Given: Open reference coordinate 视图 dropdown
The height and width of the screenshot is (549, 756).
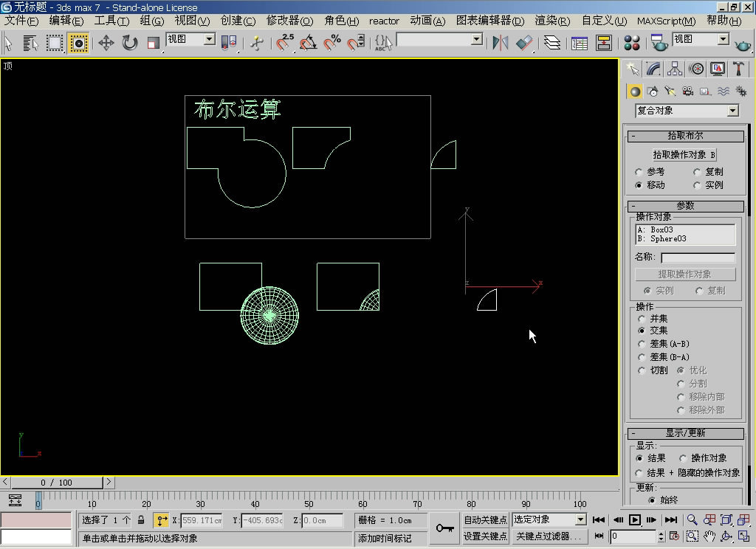Looking at the screenshot, I should (x=191, y=39).
